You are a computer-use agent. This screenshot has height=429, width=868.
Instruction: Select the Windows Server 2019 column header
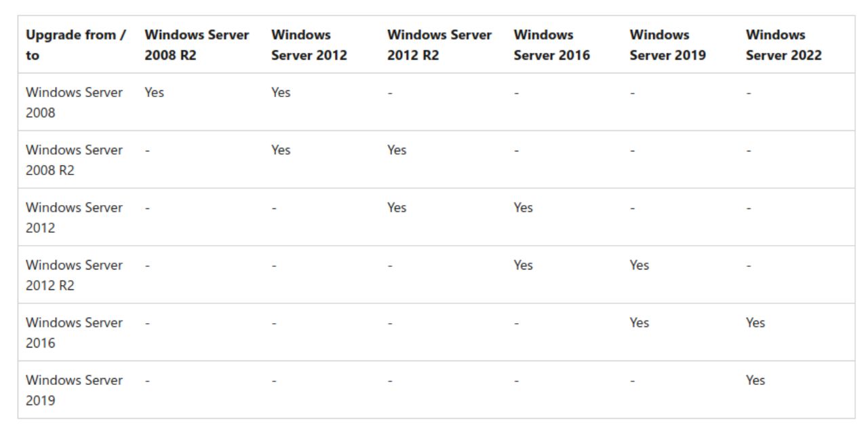coord(667,45)
